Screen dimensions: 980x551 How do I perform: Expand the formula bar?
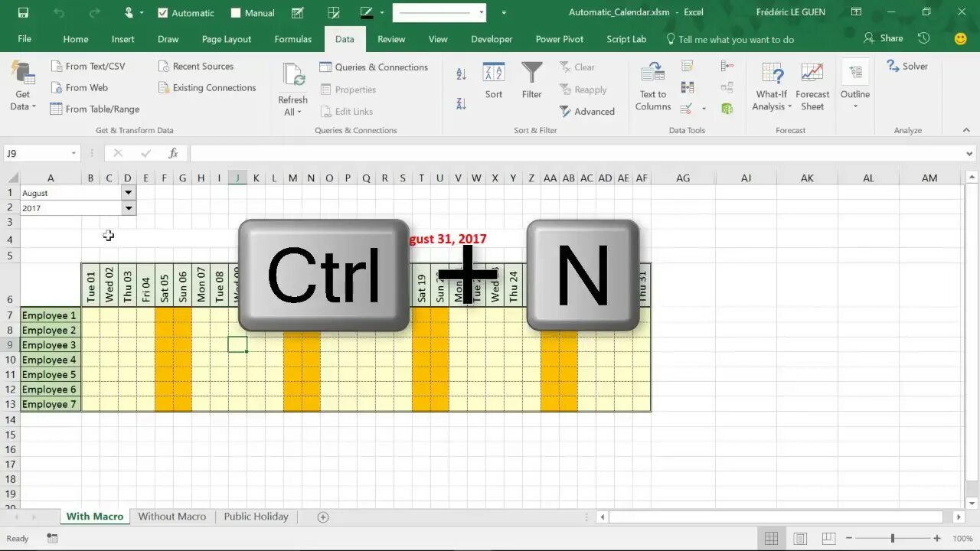point(970,154)
